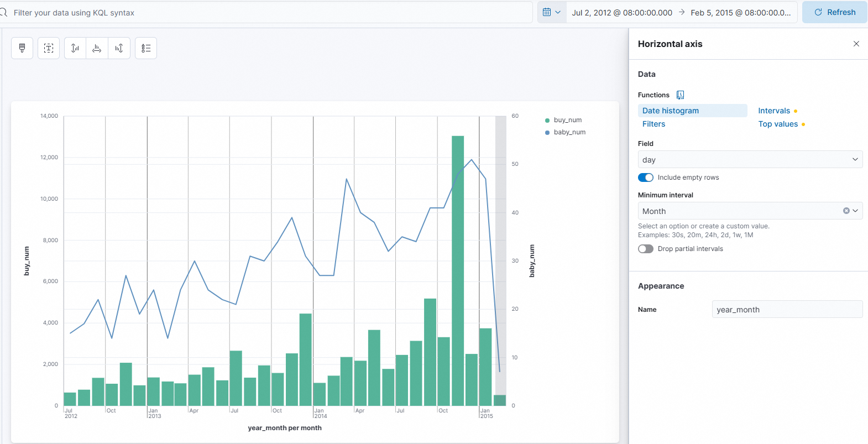Click the start date Jul 2, 2012
Image resolution: width=868 pixels, height=444 pixels.
tap(622, 12)
